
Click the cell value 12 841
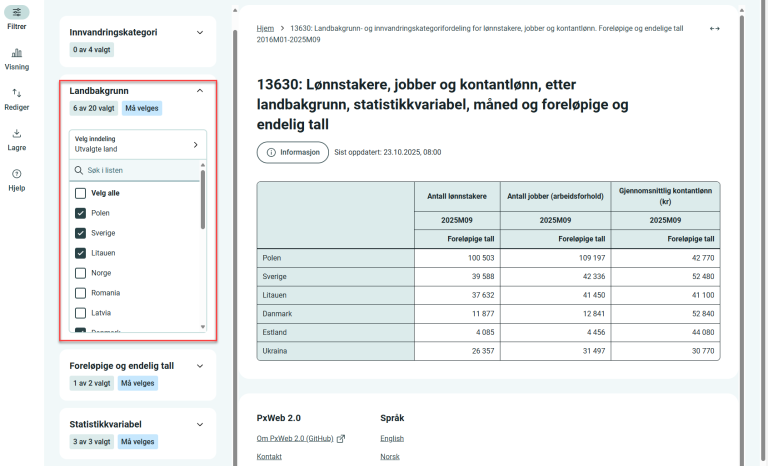point(594,314)
